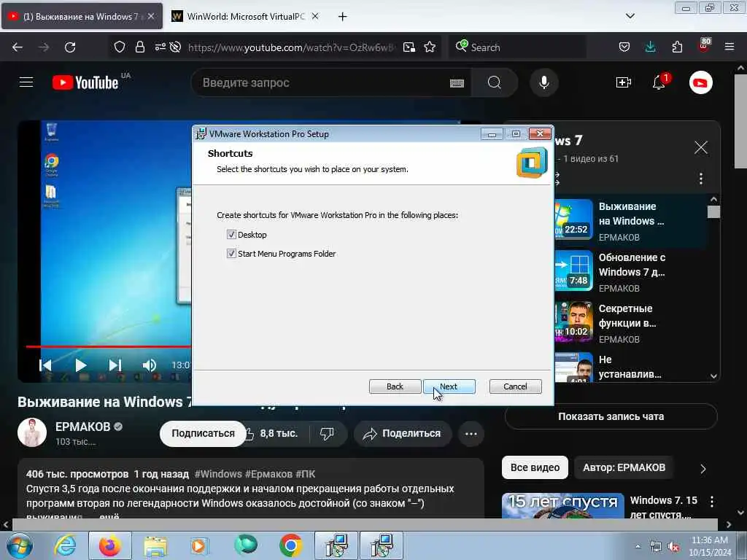Play the video
The image size is (747, 560).
pyautogui.click(x=80, y=365)
